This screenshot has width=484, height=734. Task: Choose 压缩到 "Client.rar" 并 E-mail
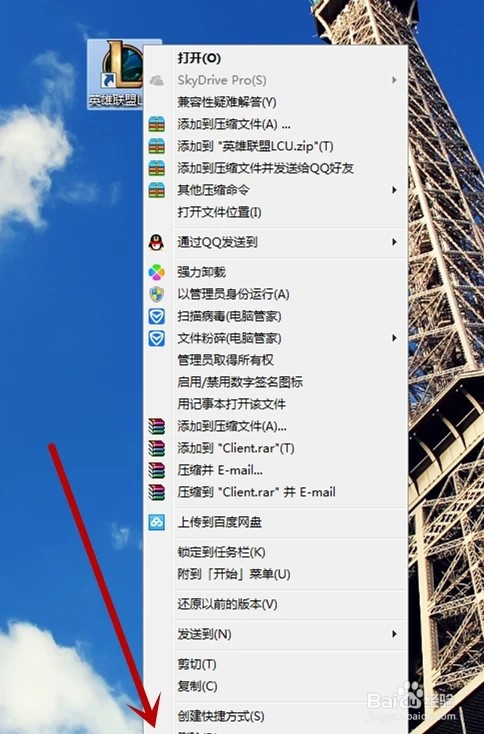pos(275,492)
